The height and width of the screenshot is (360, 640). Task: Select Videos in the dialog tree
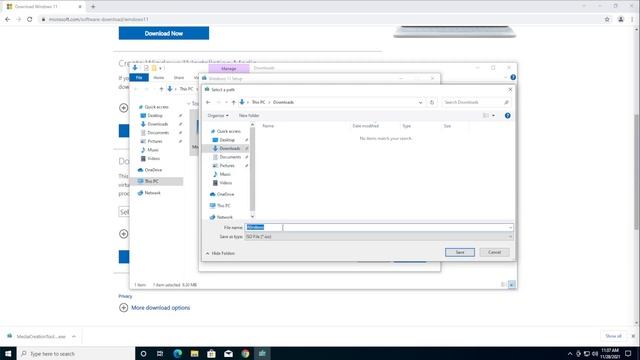222,183
